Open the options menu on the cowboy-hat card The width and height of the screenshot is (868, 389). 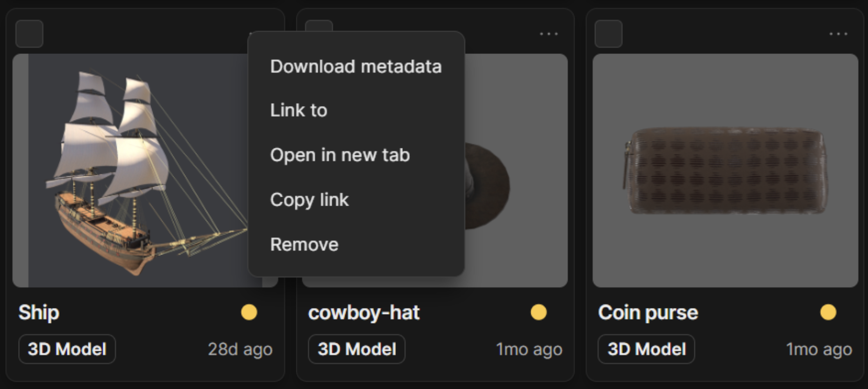point(548,33)
